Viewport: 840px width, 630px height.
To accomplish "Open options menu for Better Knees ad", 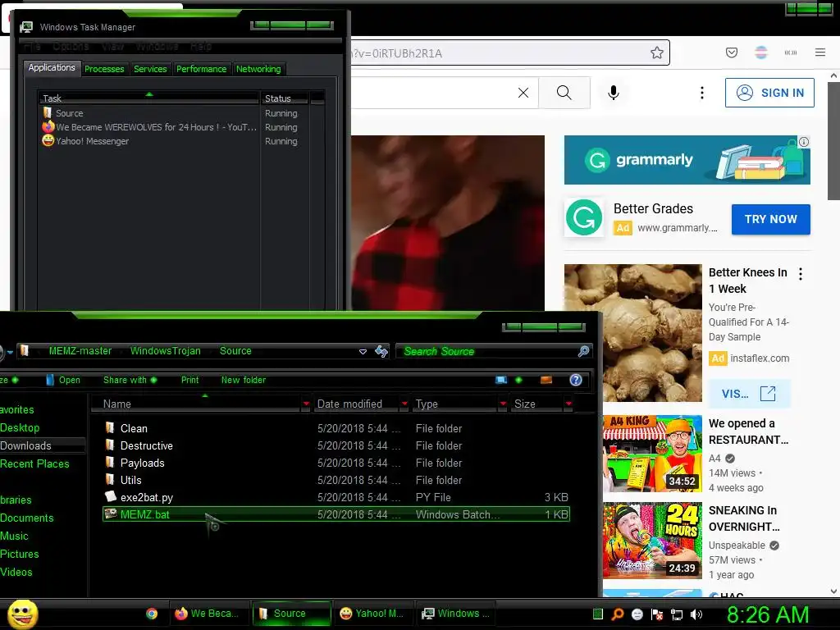I will click(x=801, y=274).
